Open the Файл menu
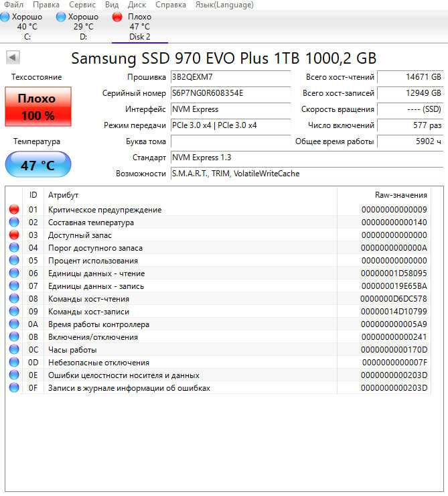This screenshot has width=448, height=496. pos(13,5)
